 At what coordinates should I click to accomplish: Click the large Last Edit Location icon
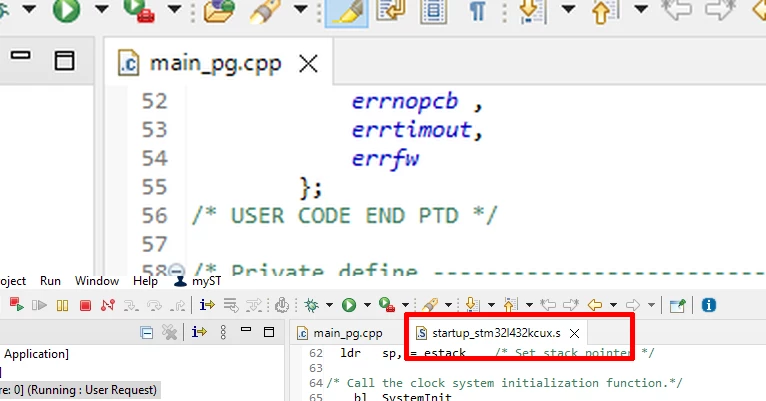[676, 10]
